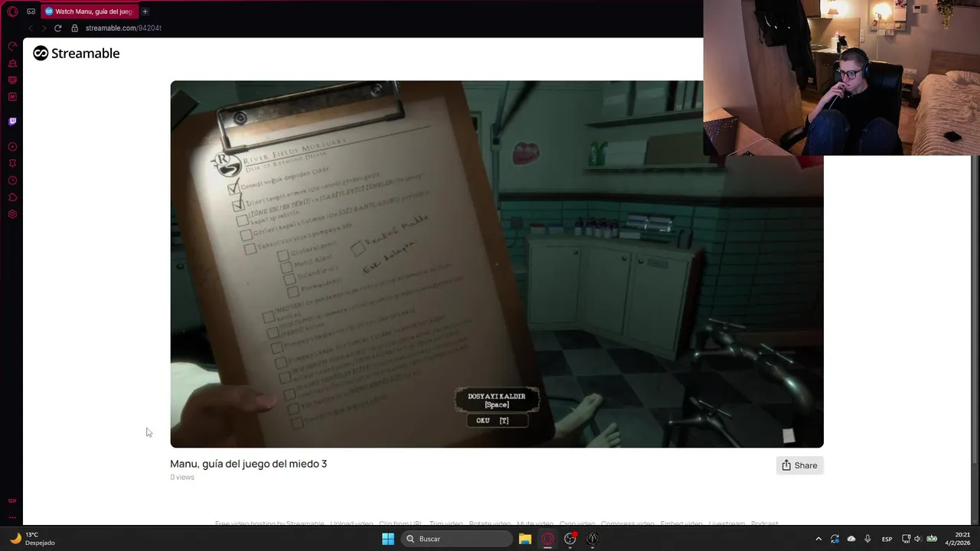Expand the hidden system tray icons
Image resolution: width=980 pixels, height=551 pixels.
[x=818, y=539]
